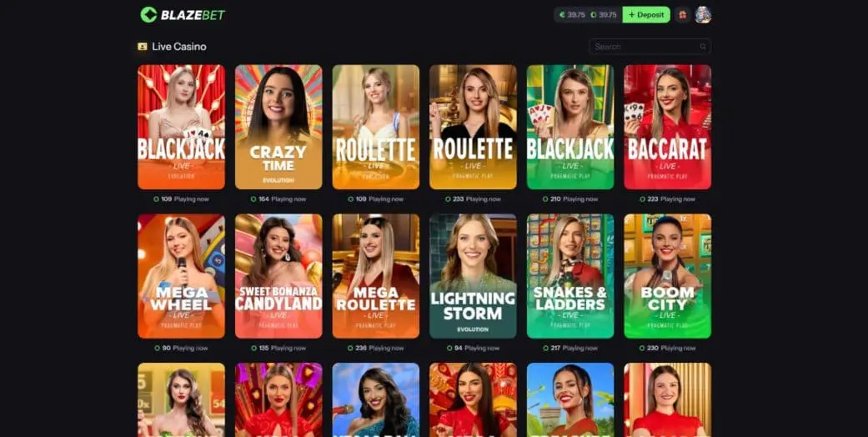Open Crazy Time game by Evolution
Screen dimensions: 868x437
point(278,128)
